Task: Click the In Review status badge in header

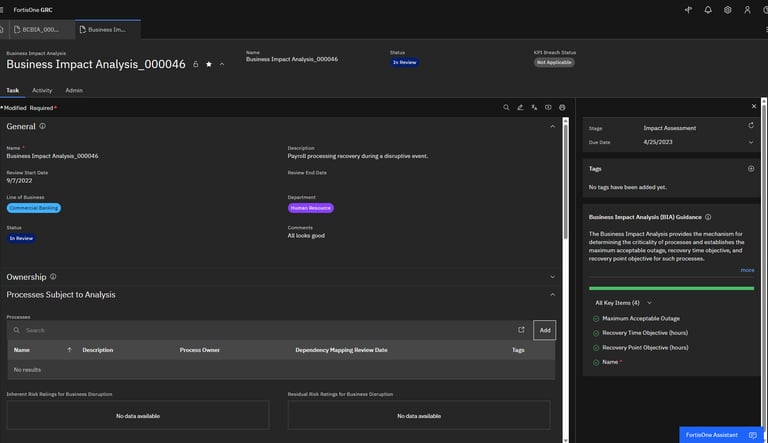Action: coord(404,62)
